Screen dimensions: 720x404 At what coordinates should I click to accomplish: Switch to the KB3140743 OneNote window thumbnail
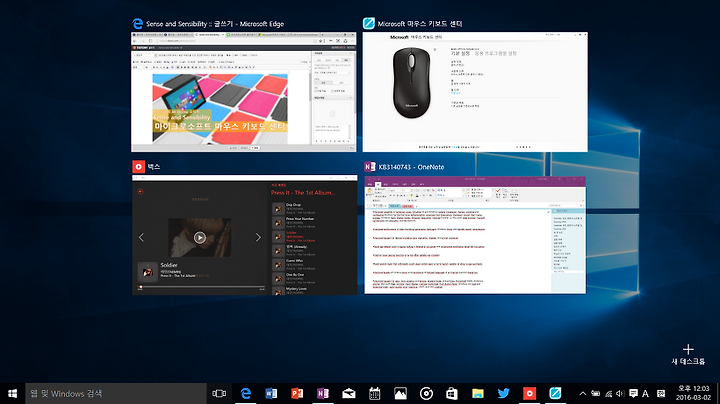(x=475, y=235)
